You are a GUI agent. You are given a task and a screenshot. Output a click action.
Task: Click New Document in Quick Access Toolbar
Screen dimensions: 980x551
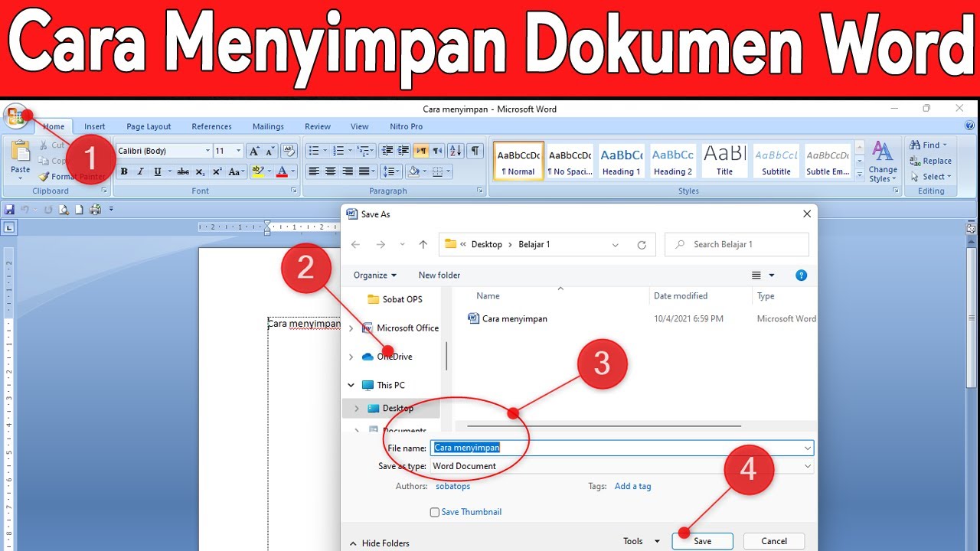(x=78, y=209)
